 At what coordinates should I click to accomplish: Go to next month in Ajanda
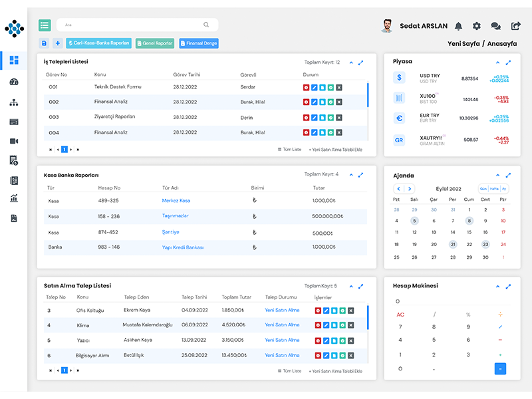410,189
